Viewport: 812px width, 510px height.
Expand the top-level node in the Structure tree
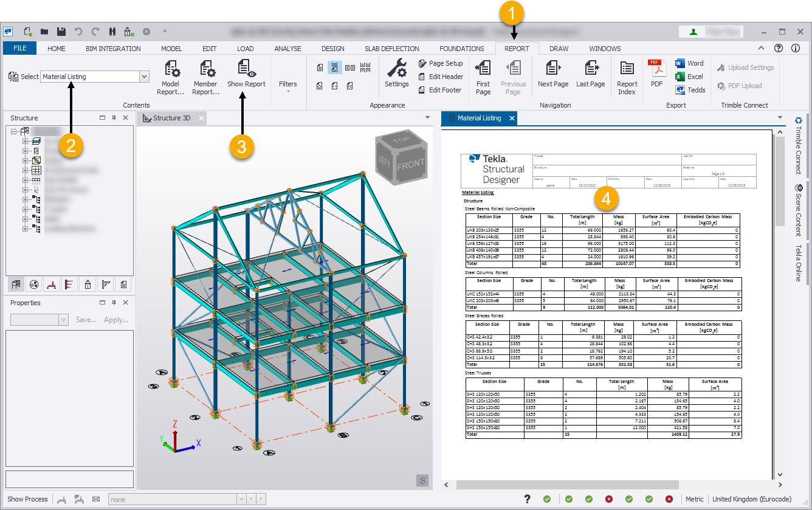(x=14, y=131)
